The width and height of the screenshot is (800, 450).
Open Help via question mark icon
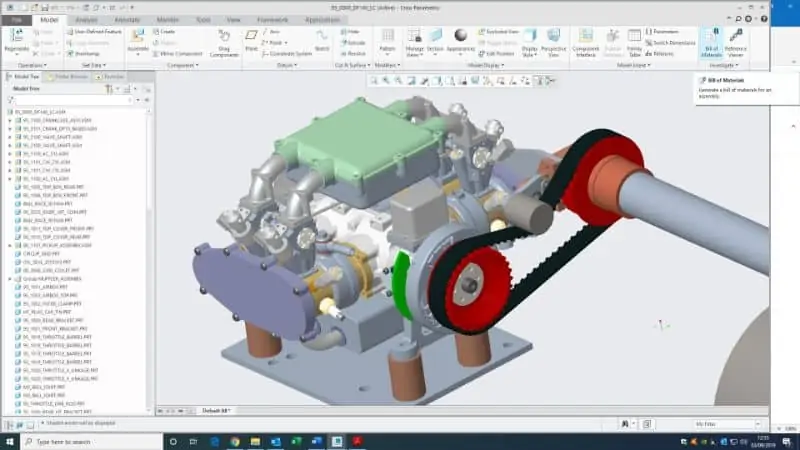tap(764, 19)
